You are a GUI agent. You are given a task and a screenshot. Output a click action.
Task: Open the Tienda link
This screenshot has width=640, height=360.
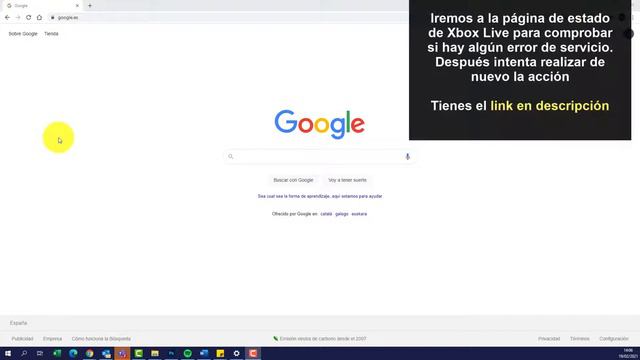pos(51,34)
